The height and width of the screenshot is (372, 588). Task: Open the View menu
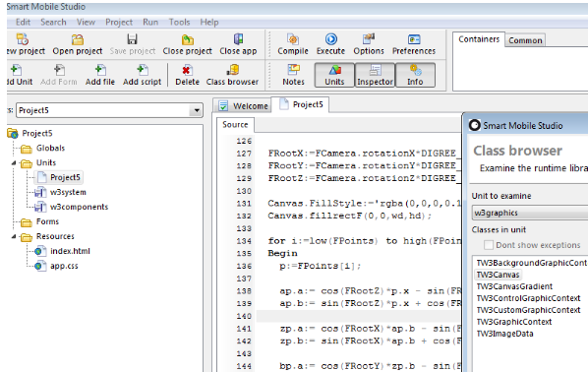pos(86,23)
